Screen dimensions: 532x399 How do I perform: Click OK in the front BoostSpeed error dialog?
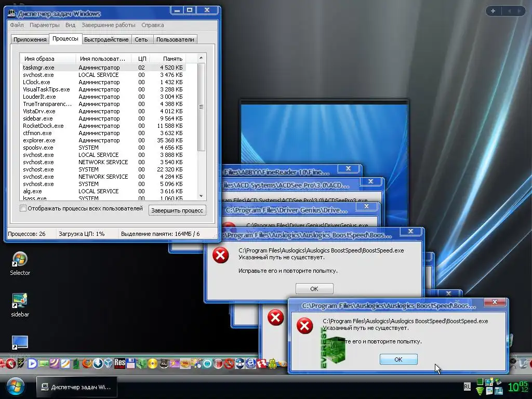pyautogui.click(x=398, y=360)
